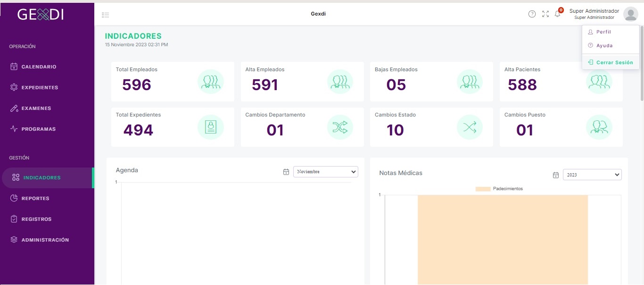Click the Notas Médicas chart title
Screen dimensions: 644x285
point(401,173)
